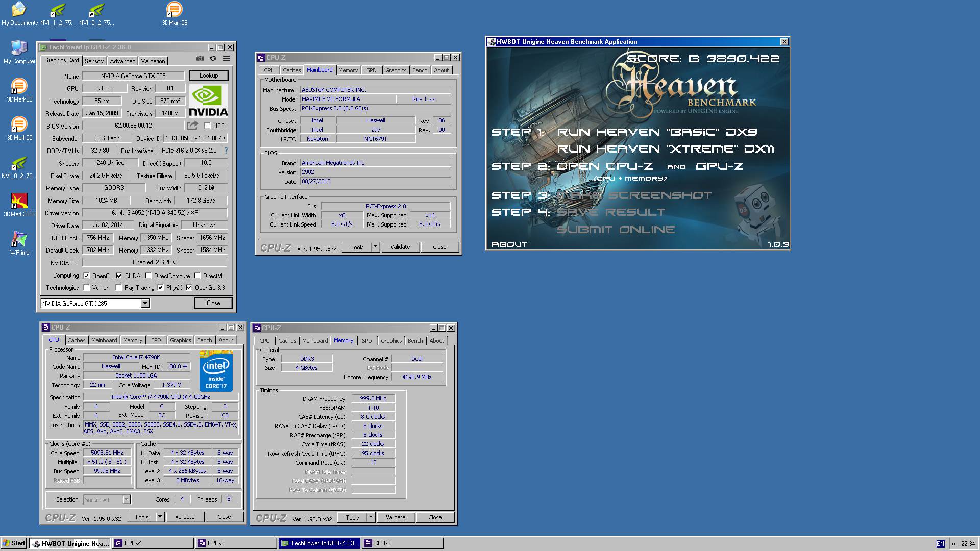Toggle UEFI checkbox in GPU-Z
Image resolution: width=980 pixels, height=551 pixels.
(207, 126)
